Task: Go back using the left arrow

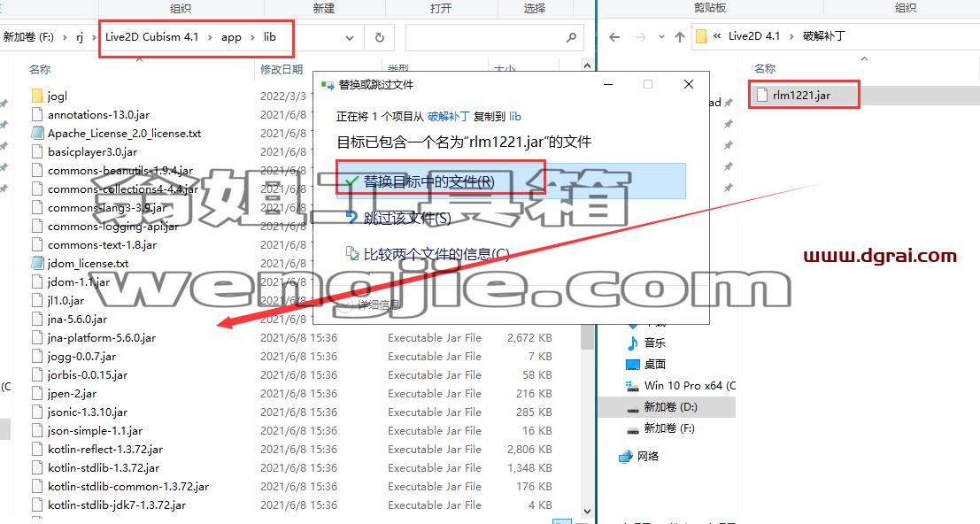Action: pyautogui.click(x=614, y=37)
